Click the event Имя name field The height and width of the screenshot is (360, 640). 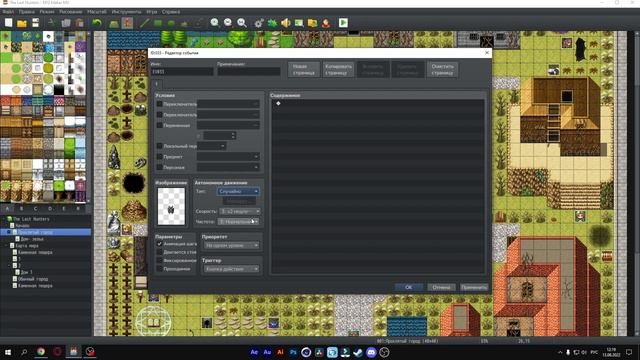(x=182, y=71)
